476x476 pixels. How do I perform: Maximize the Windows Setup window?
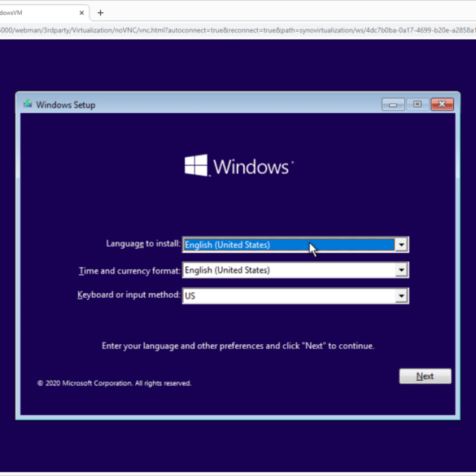(417, 104)
